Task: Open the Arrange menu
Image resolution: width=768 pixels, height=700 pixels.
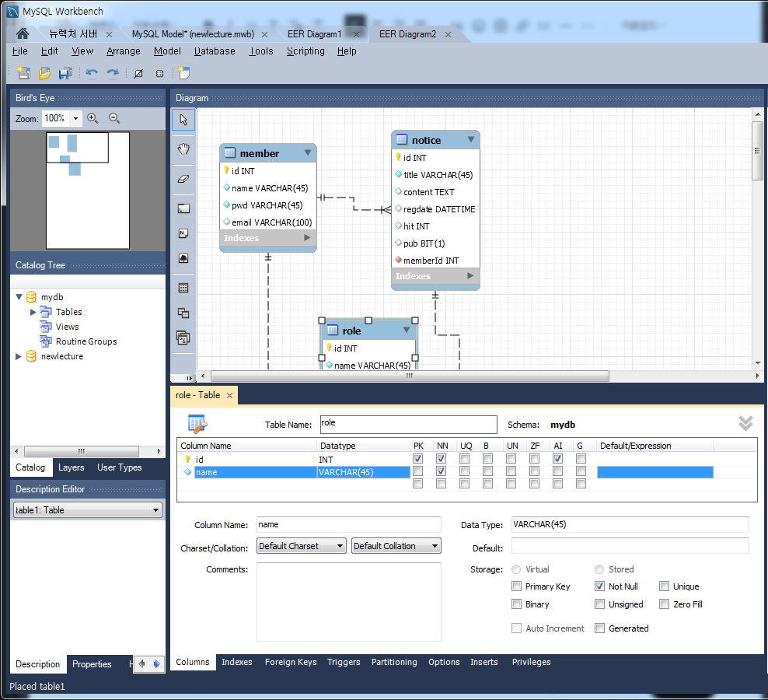Action: tap(124, 51)
